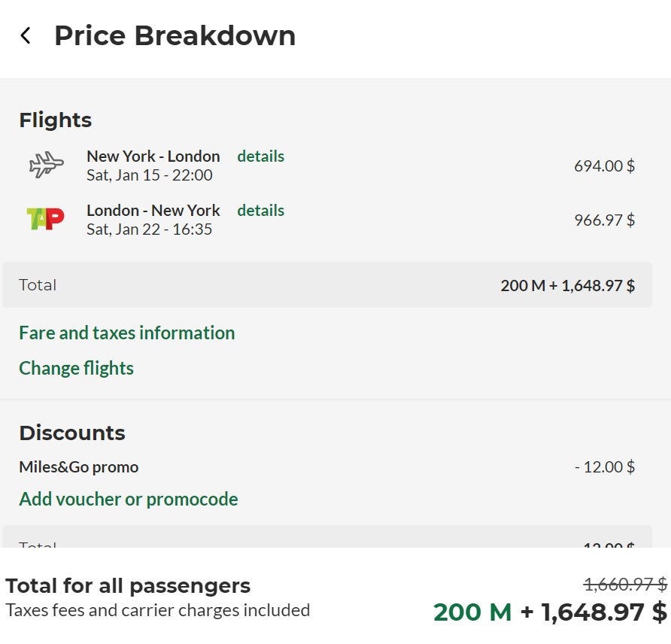Image resolution: width=671 pixels, height=644 pixels.
Task: Open details for New York - London flight
Action: point(260,156)
